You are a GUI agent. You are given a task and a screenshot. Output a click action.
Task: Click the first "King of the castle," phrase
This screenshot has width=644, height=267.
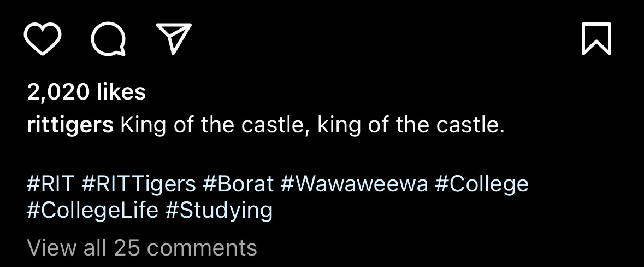coord(215,126)
